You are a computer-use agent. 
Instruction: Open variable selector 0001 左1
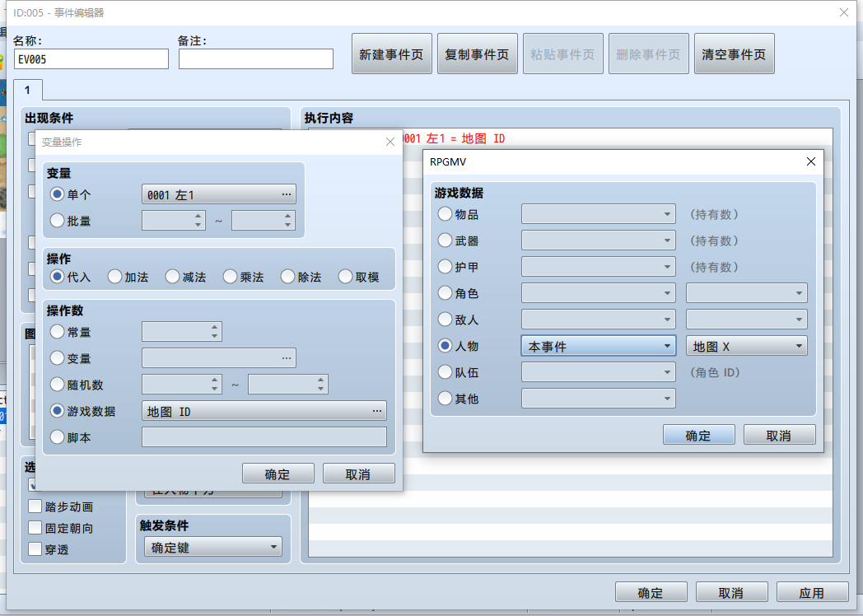click(x=218, y=195)
